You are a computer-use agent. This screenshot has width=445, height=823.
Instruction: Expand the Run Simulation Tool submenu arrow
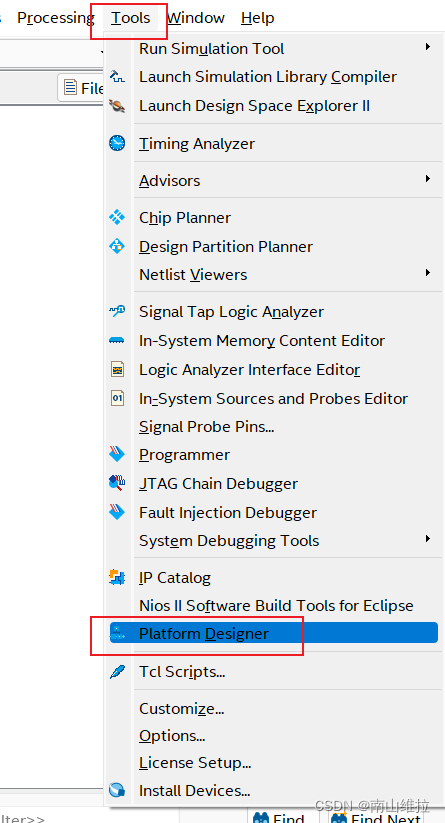coord(428,47)
